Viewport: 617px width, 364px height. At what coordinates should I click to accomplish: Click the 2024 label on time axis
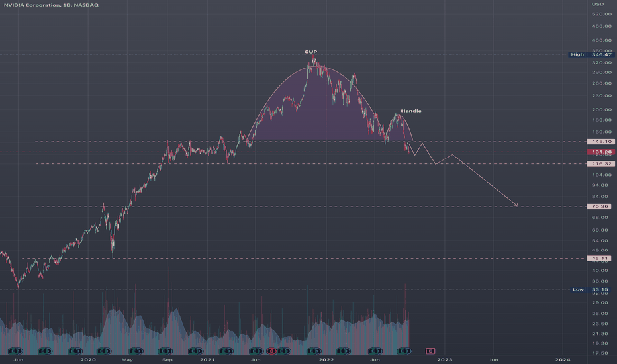point(562,359)
